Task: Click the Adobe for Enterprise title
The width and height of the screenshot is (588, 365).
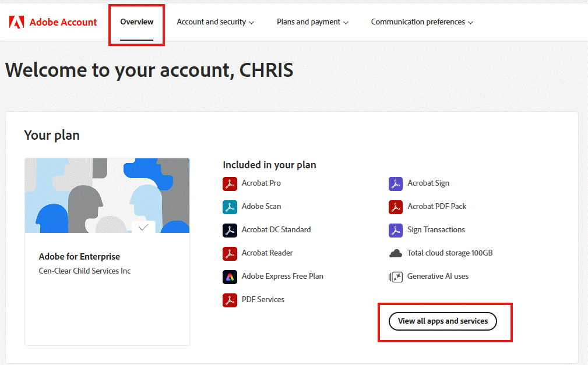Action: [79, 256]
